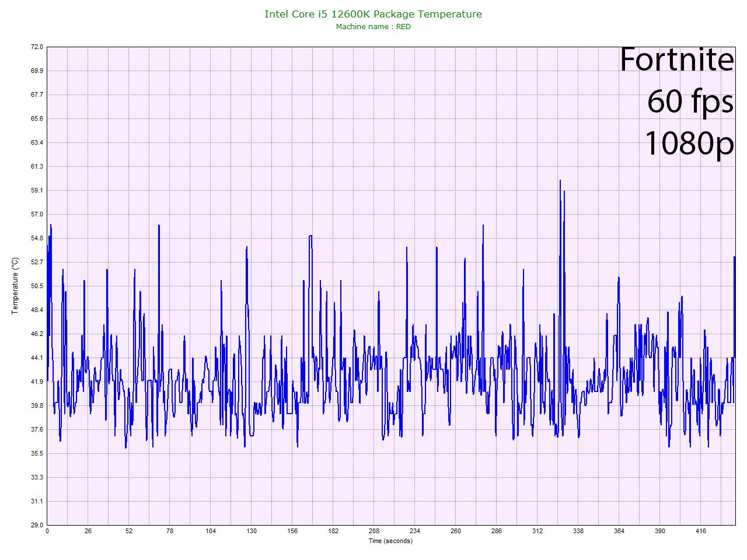Screen dimensions: 747x560
Task: Click the 72.0 y-axis tick label
Action: coord(37,47)
